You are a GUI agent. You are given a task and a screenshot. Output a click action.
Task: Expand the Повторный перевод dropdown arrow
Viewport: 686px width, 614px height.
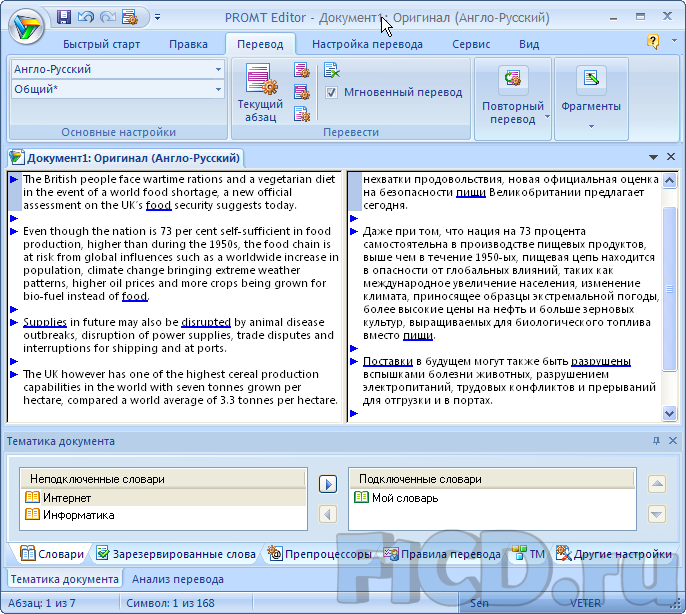coord(547,117)
